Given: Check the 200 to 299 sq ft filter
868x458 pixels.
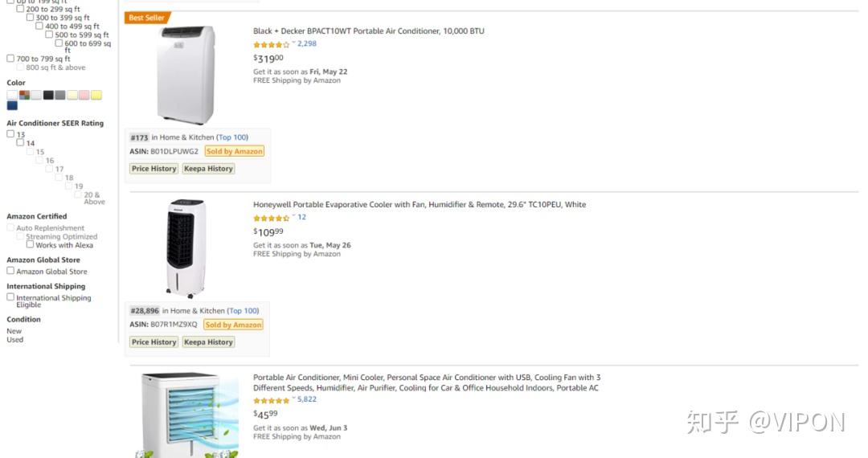Looking at the screenshot, I should point(21,9).
